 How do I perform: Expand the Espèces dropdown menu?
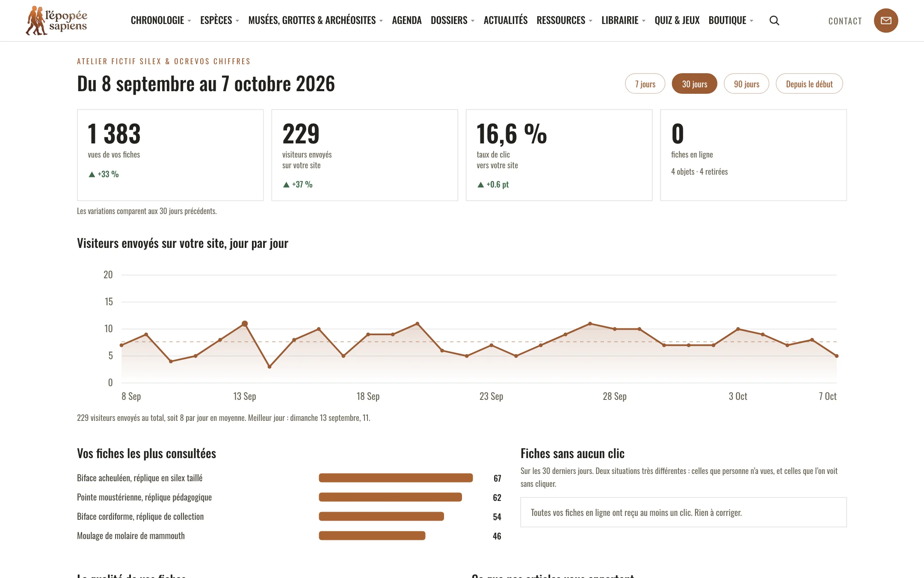pos(220,21)
